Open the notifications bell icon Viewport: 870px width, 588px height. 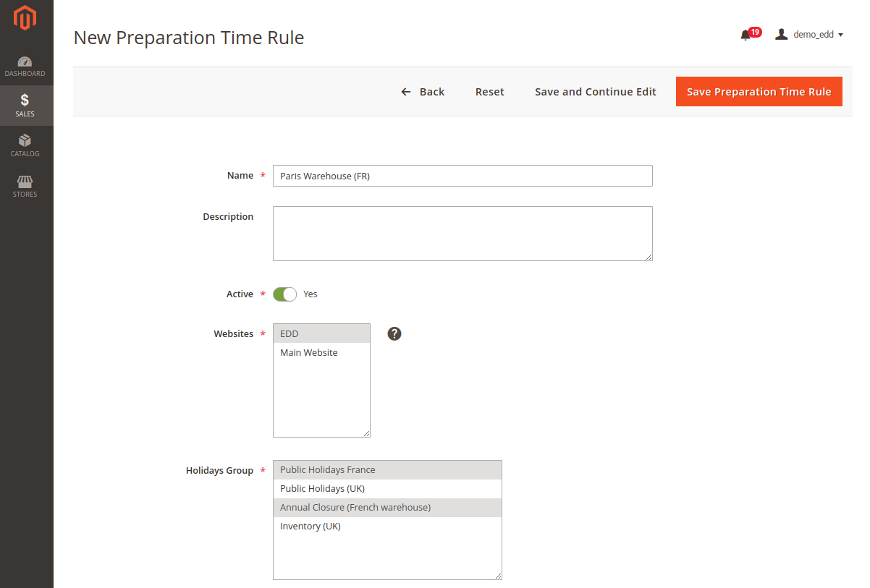click(x=745, y=35)
